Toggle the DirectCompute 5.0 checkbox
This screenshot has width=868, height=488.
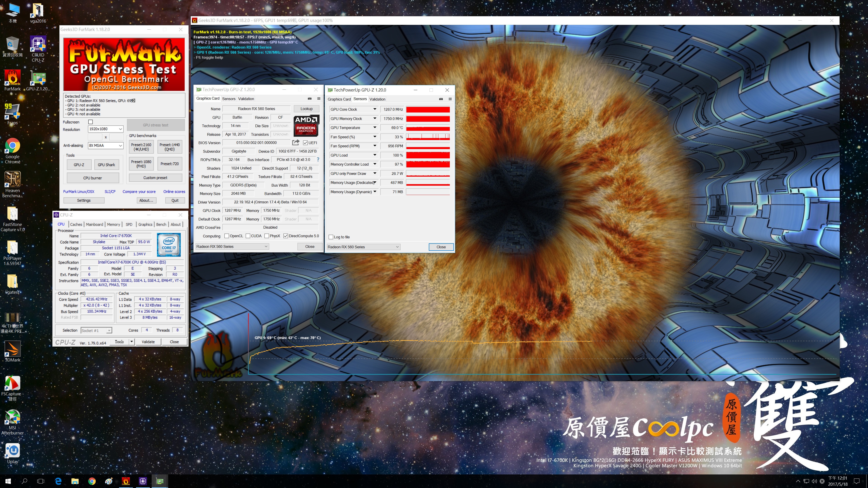[x=285, y=236]
